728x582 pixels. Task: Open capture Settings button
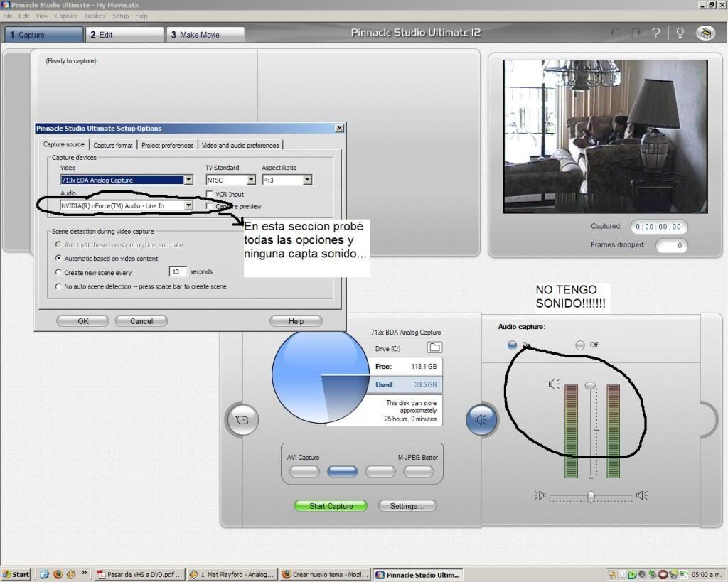tap(407, 506)
